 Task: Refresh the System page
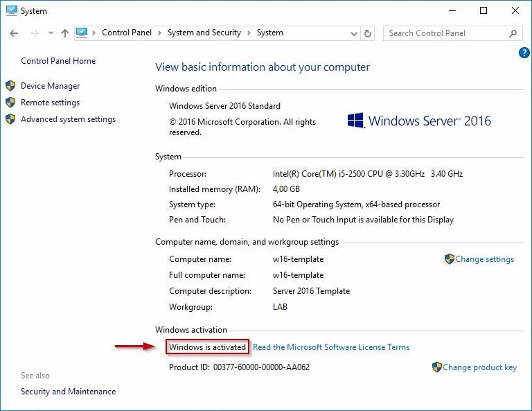click(x=367, y=33)
